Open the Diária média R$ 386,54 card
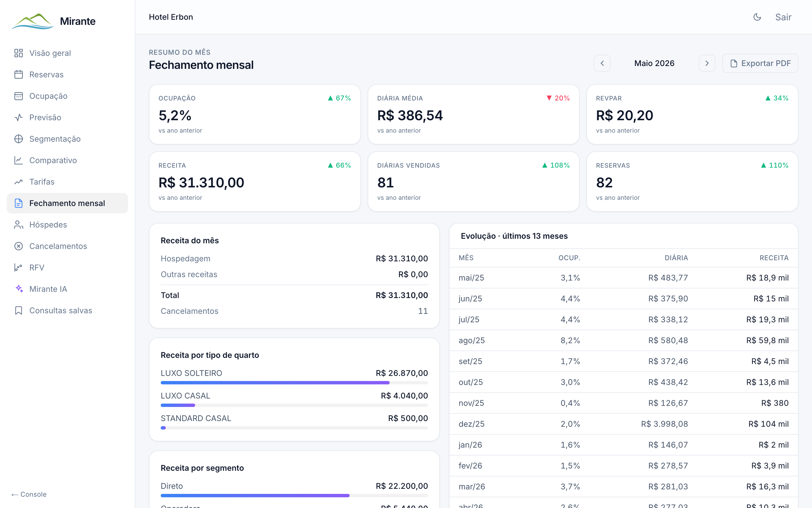 pyautogui.click(x=473, y=114)
